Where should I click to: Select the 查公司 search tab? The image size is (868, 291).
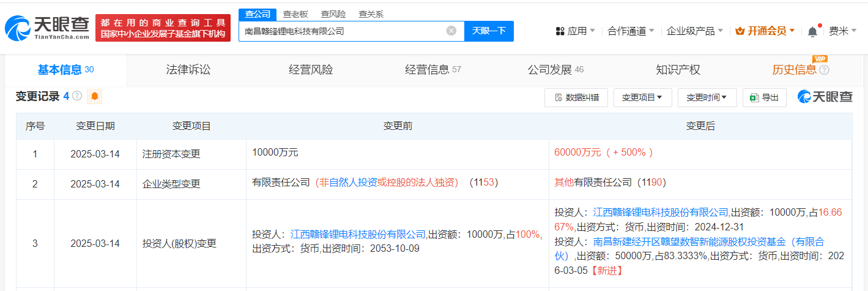coord(258,15)
